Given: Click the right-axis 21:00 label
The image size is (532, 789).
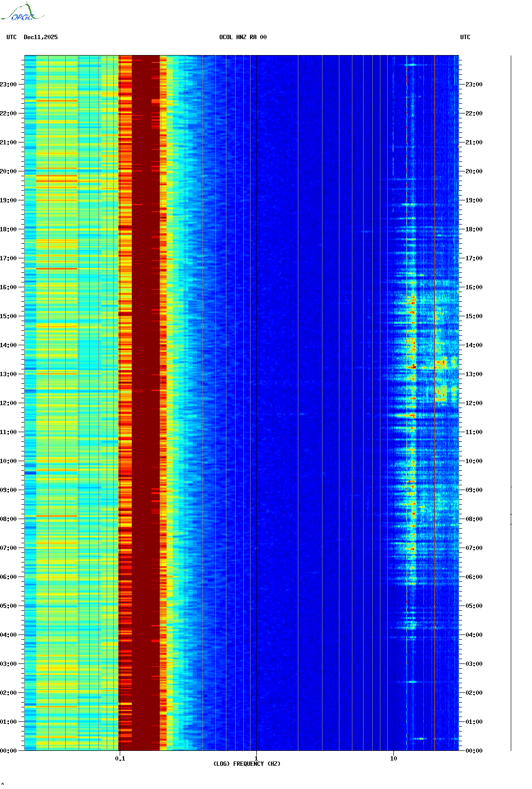Looking at the screenshot, I should pos(474,142).
